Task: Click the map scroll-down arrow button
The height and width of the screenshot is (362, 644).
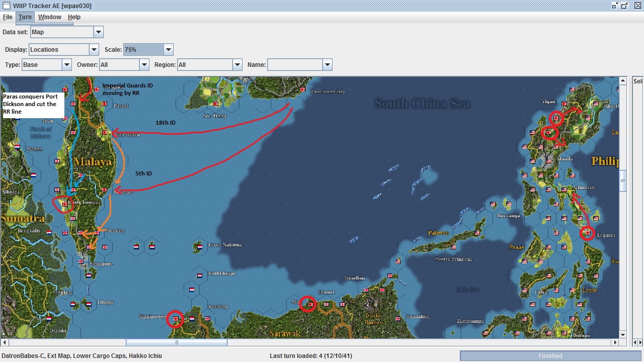Action: pyautogui.click(x=623, y=335)
